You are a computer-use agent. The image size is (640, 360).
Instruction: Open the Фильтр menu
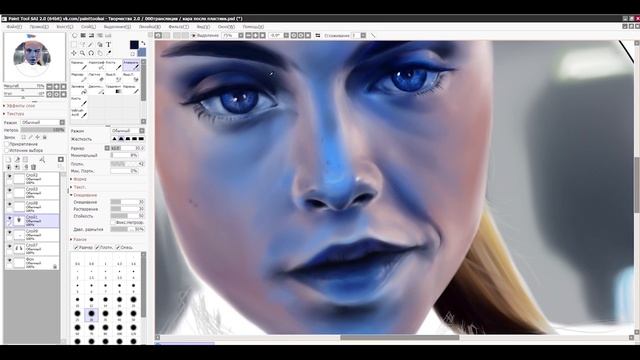[x=178, y=27]
